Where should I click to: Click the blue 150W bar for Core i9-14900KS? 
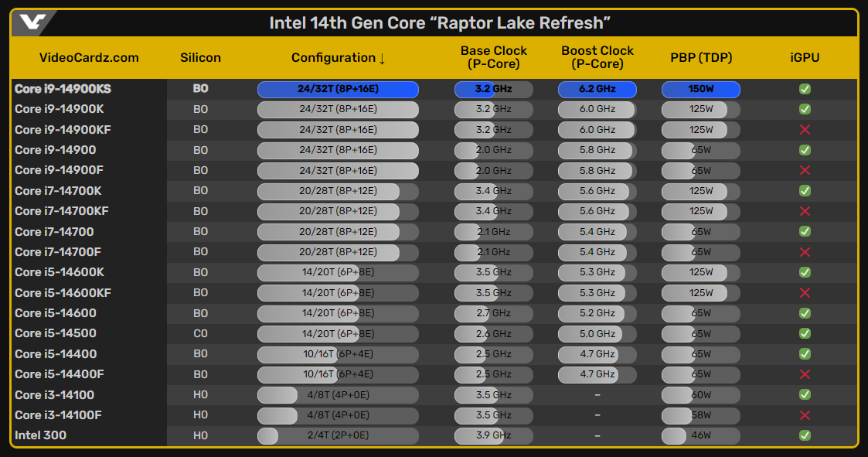coord(701,89)
